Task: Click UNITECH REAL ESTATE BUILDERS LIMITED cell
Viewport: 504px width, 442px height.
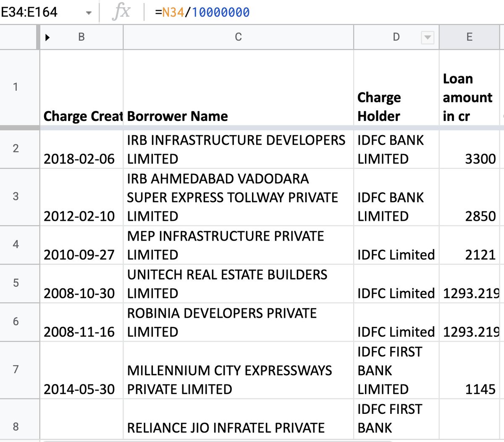Action: (x=238, y=284)
